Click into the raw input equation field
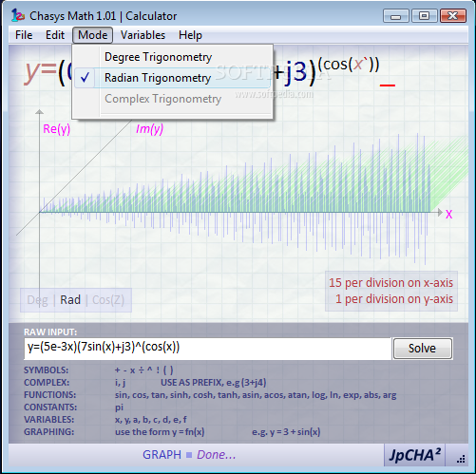 pos(208,349)
